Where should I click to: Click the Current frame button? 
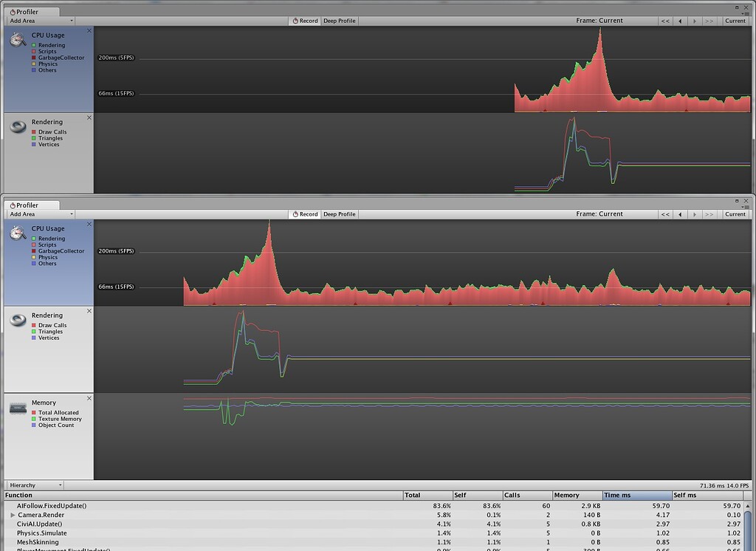735,20
